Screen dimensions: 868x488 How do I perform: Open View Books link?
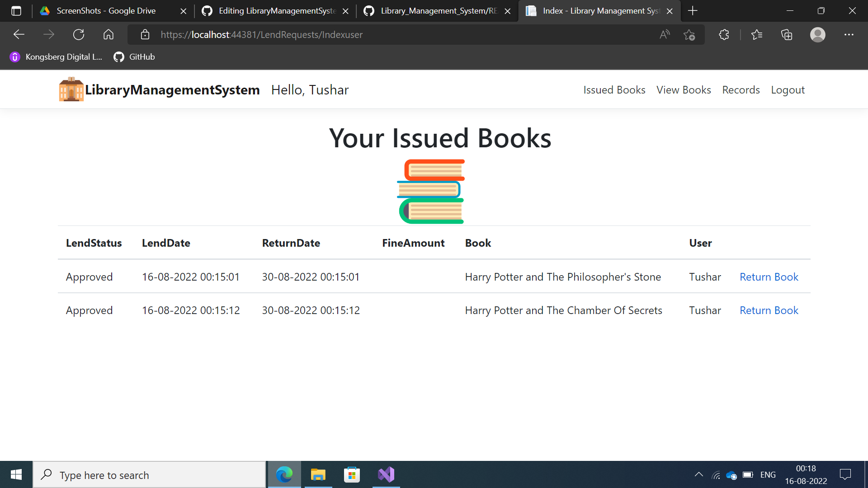click(684, 89)
